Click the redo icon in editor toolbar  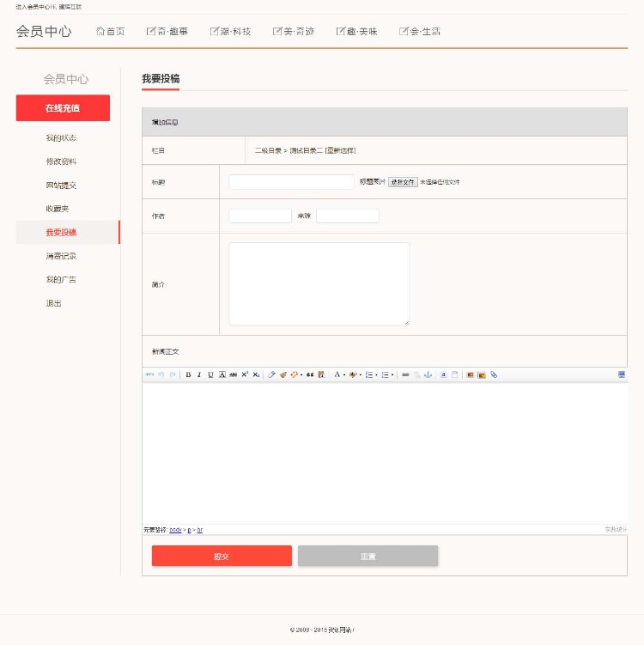point(173,374)
